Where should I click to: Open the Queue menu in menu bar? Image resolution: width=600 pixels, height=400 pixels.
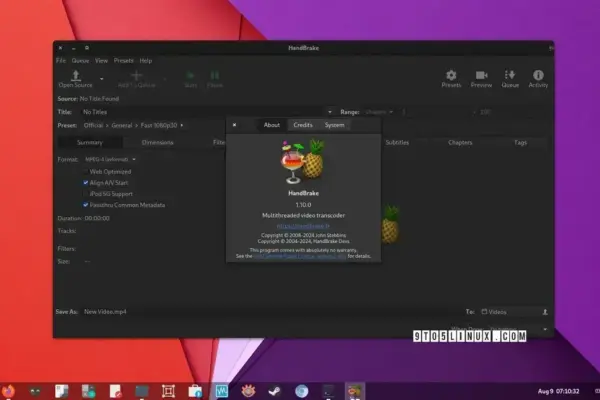(80, 60)
